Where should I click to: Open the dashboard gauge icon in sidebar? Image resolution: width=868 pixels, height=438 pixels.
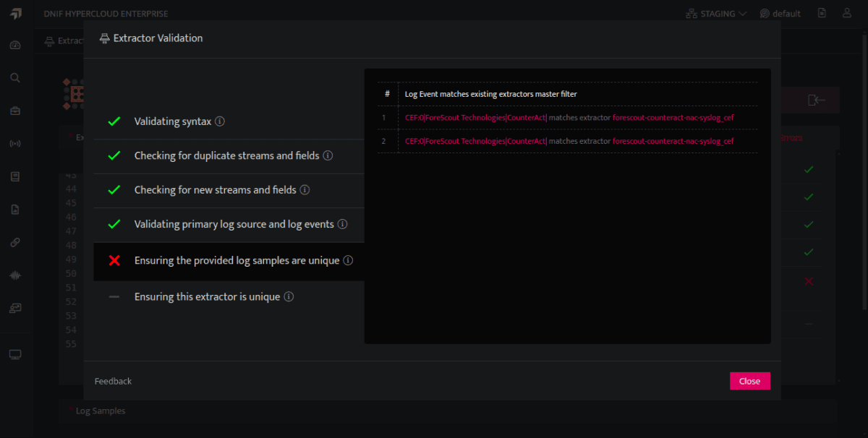[x=15, y=45]
